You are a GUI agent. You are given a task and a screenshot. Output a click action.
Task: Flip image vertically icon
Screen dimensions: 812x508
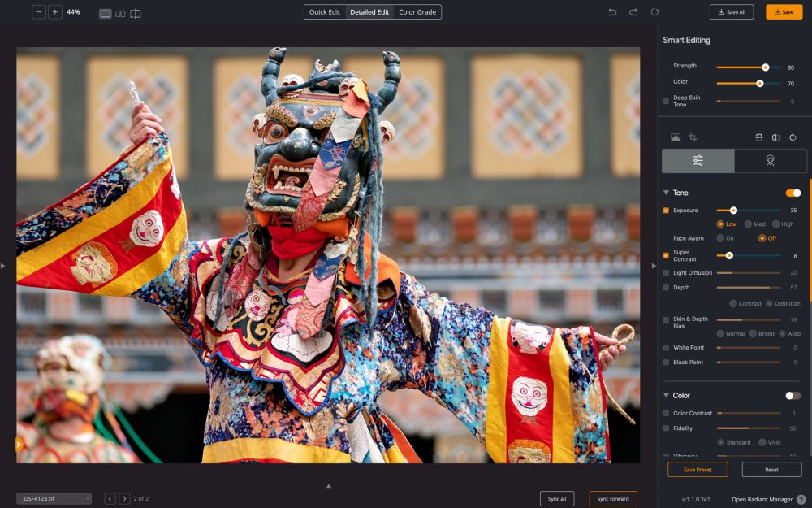(758, 137)
